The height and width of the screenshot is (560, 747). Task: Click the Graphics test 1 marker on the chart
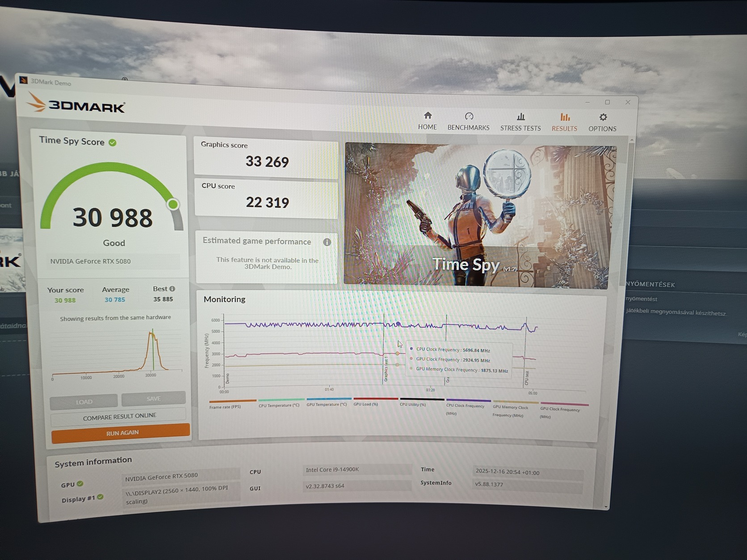click(386, 369)
